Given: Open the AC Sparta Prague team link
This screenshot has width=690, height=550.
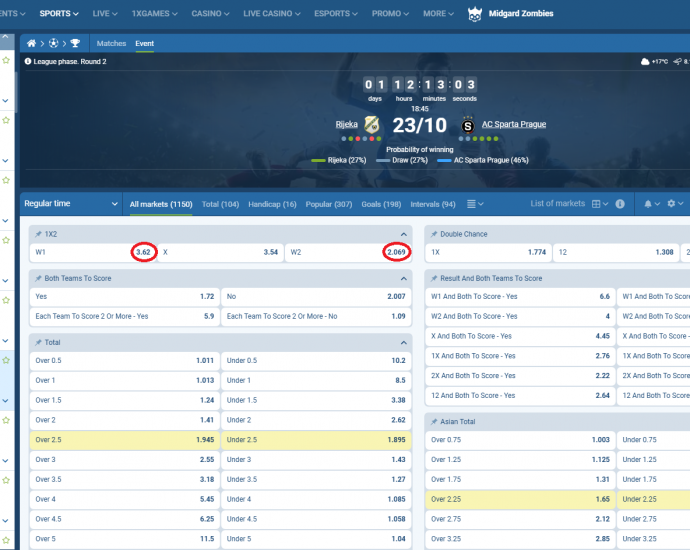Looking at the screenshot, I should point(514,124).
